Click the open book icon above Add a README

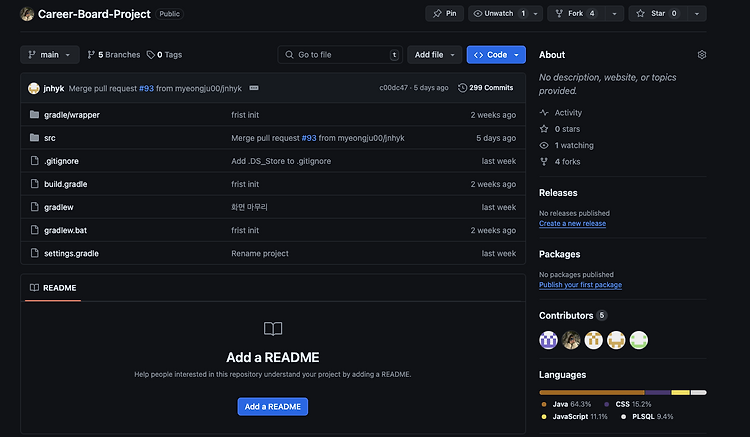(273, 328)
